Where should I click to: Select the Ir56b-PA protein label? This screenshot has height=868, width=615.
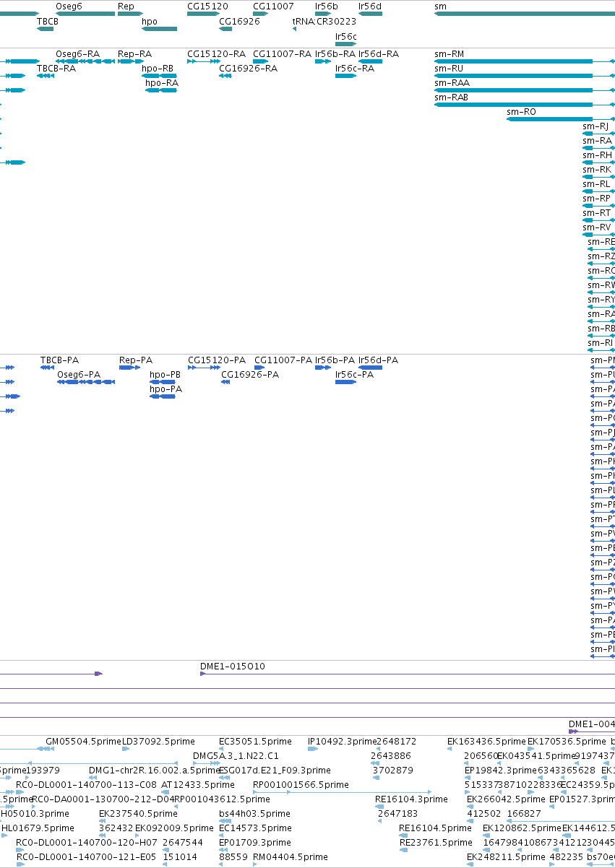(335, 360)
